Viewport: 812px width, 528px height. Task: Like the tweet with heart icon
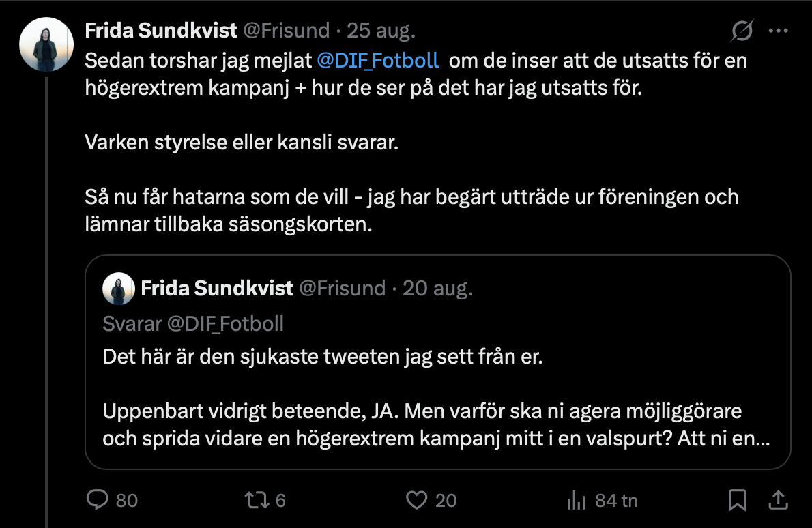(416, 500)
